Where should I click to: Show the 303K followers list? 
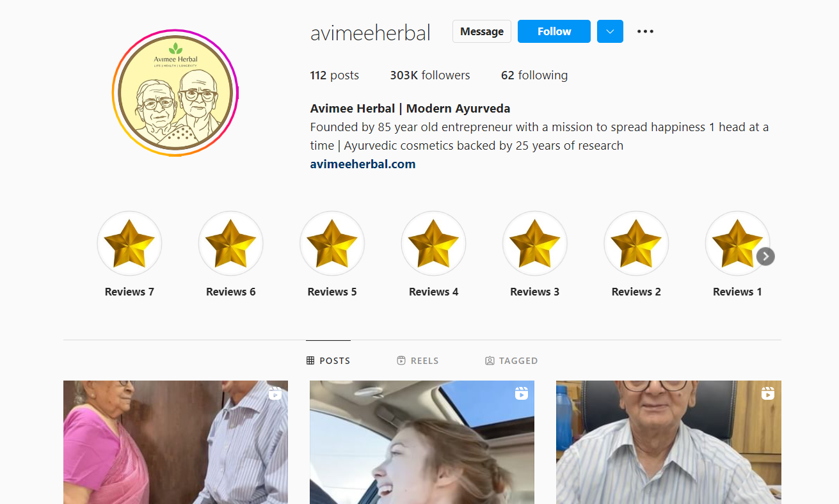(x=430, y=75)
